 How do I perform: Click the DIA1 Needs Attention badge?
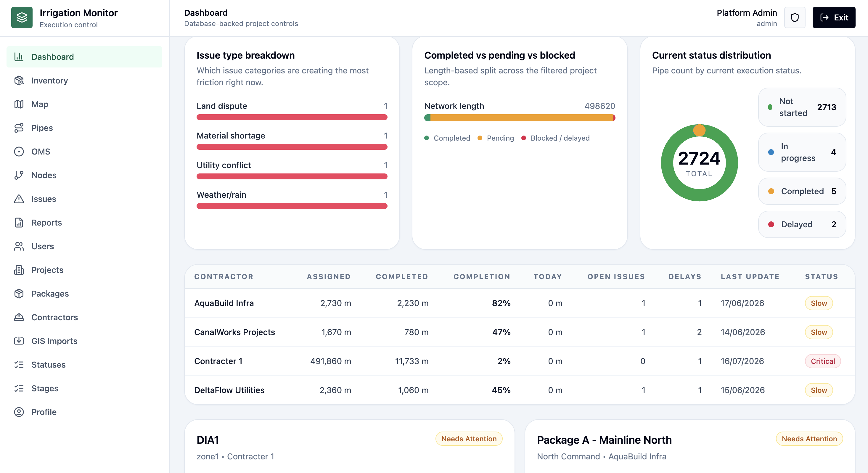(x=469, y=439)
